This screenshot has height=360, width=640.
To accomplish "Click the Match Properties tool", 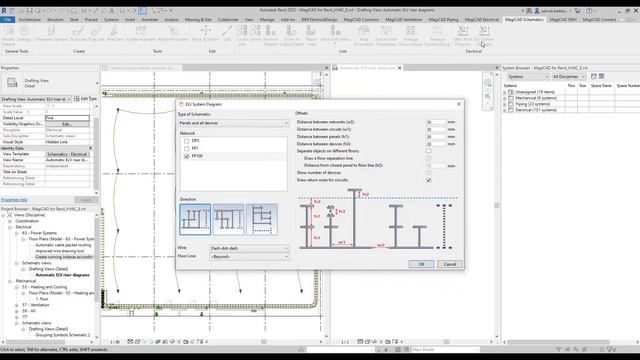I will point(173,33).
